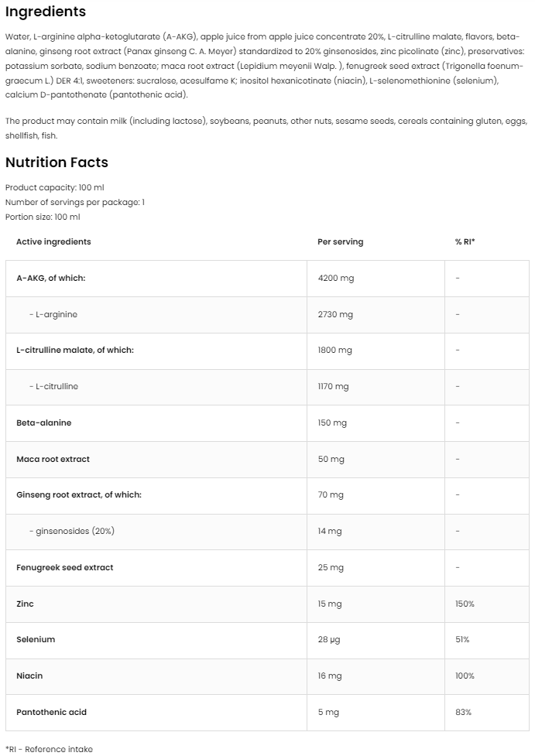Click the Product capacity: 100 ml text

(x=54, y=188)
